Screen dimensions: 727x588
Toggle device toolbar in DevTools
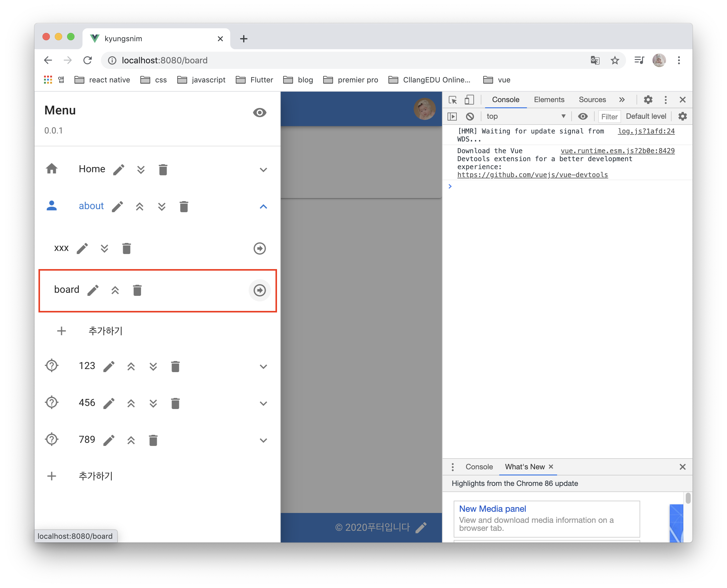pos(469,100)
